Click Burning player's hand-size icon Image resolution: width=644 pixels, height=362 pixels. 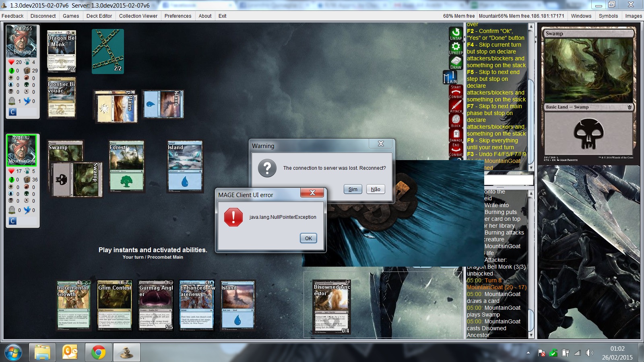pyautogui.click(x=27, y=62)
